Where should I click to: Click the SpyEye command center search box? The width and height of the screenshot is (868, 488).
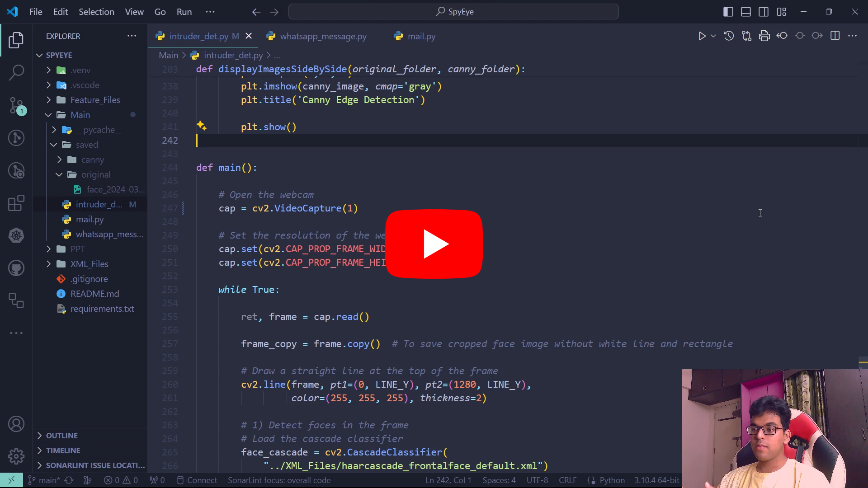tap(453, 12)
